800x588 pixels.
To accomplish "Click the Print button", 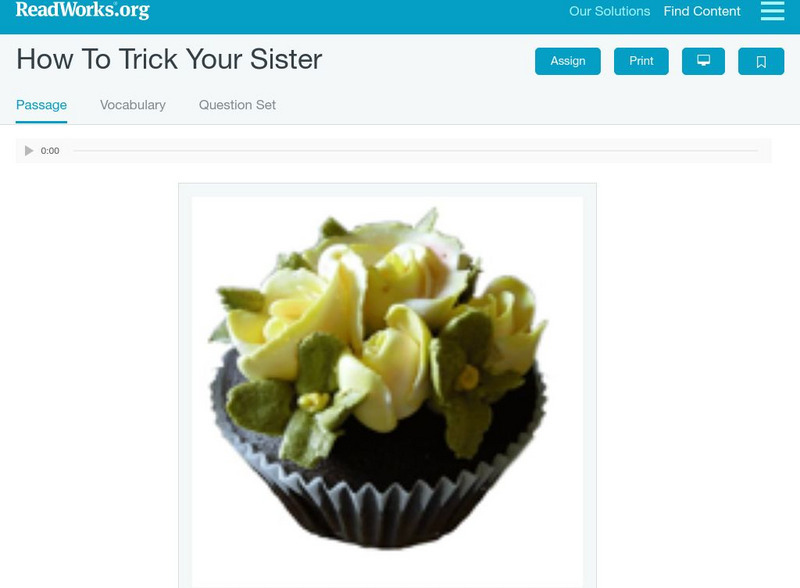I will point(641,61).
